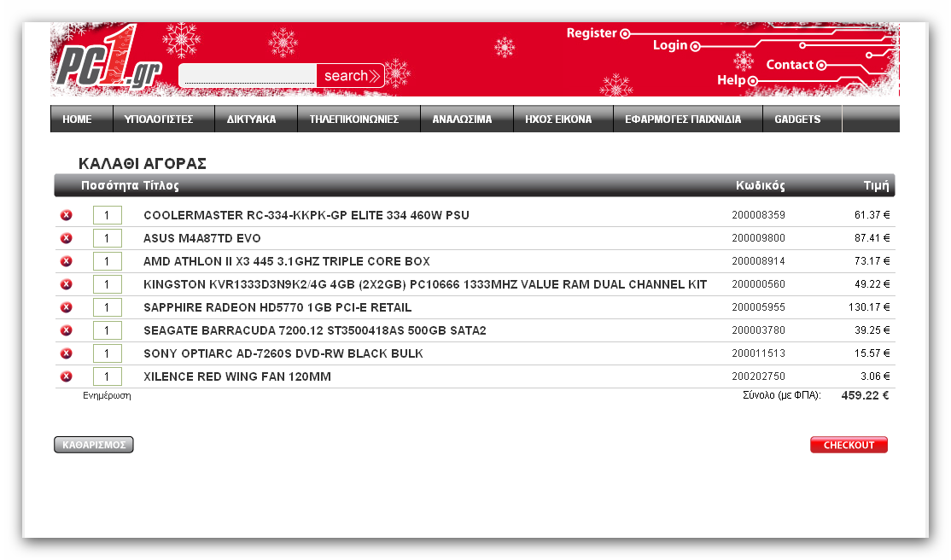Click the search button
The width and height of the screenshot is (951, 560).
351,76
